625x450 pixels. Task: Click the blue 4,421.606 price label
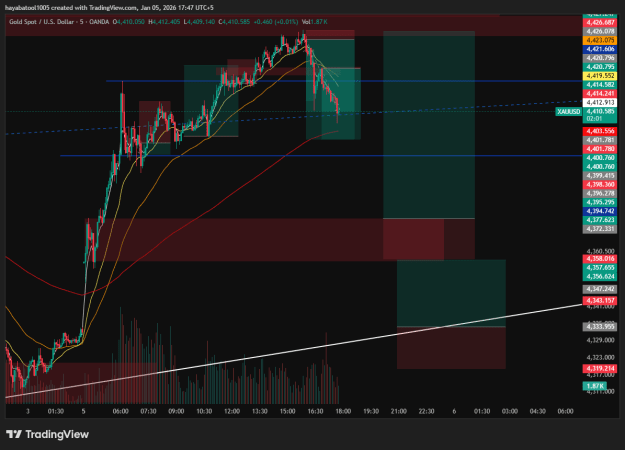pyautogui.click(x=600, y=49)
